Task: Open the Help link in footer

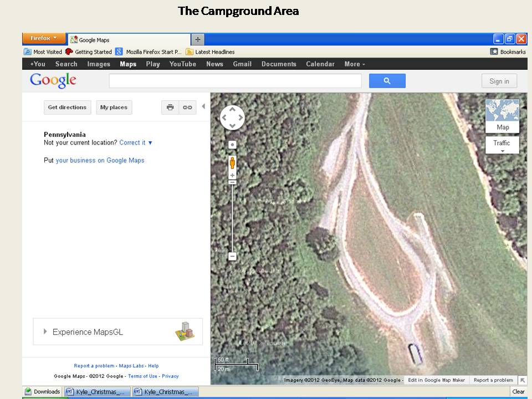Action: click(x=154, y=366)
